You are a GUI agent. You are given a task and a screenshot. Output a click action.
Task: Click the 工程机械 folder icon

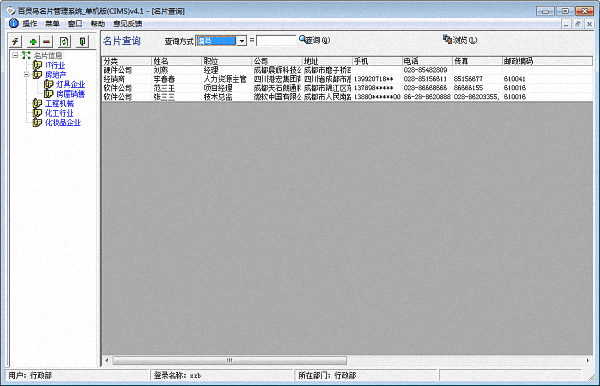click(x=37, y=103)
